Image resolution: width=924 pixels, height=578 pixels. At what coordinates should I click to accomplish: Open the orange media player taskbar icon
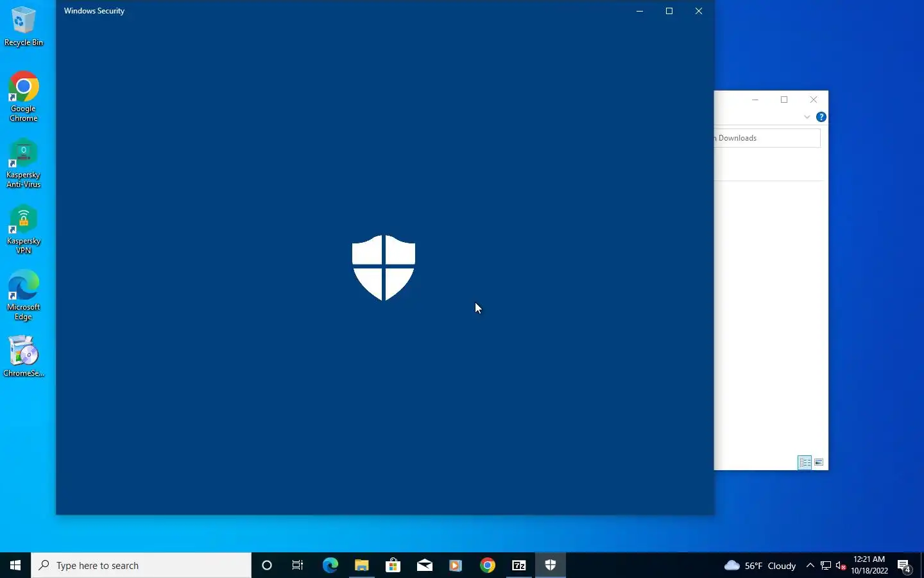[x=456, y=565]
